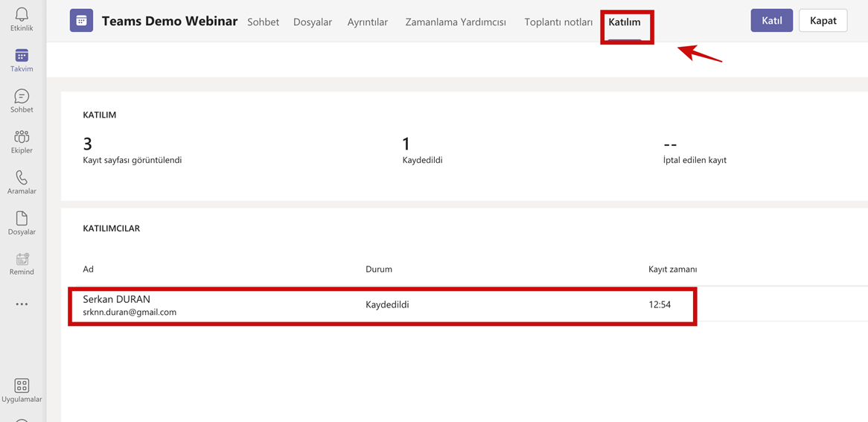Click the count 3 for page views
This screenshot has height=422, width=868.
[87, 144]
